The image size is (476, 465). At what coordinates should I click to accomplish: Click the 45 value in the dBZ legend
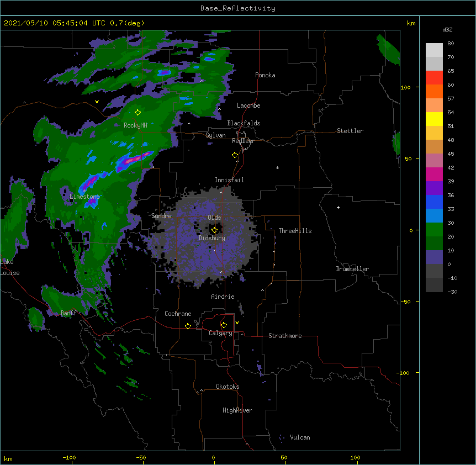click(x=451, y=154)
